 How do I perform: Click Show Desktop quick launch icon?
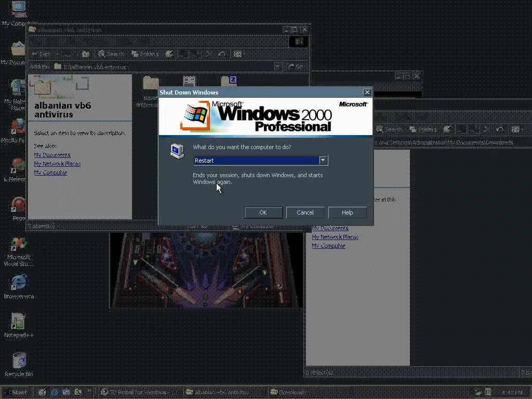[42, 392]
